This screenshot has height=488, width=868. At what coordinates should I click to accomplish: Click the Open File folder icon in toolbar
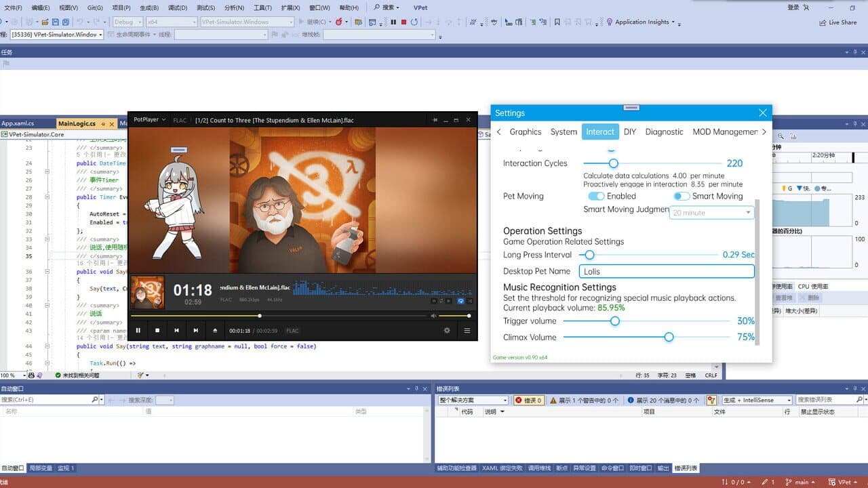[45, 22]
